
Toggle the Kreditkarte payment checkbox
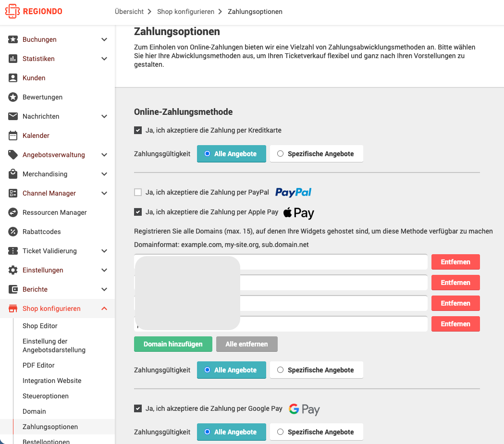pos(138,130)
